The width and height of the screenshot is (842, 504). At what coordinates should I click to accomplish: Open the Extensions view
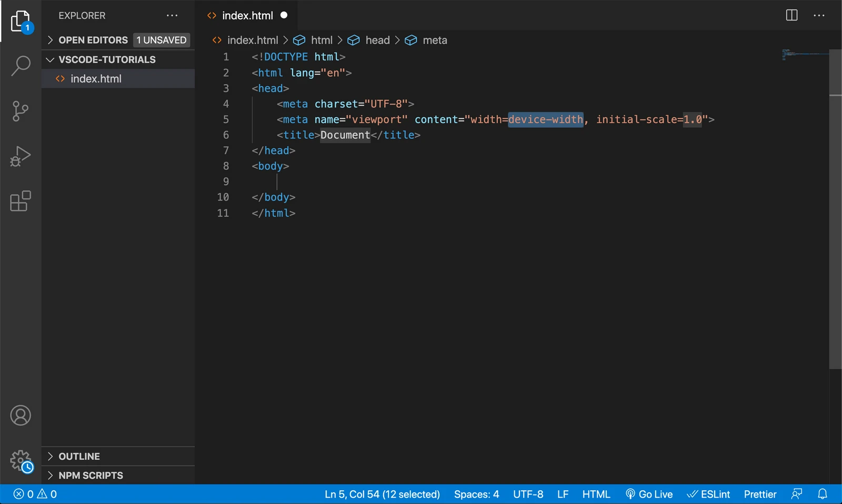coord(21,201)
